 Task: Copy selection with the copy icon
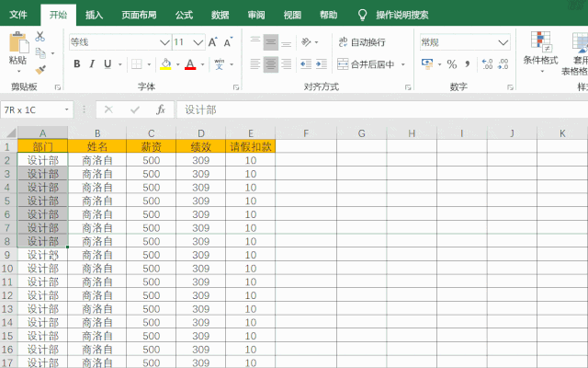pyautogui.click(x=40, y=53)
